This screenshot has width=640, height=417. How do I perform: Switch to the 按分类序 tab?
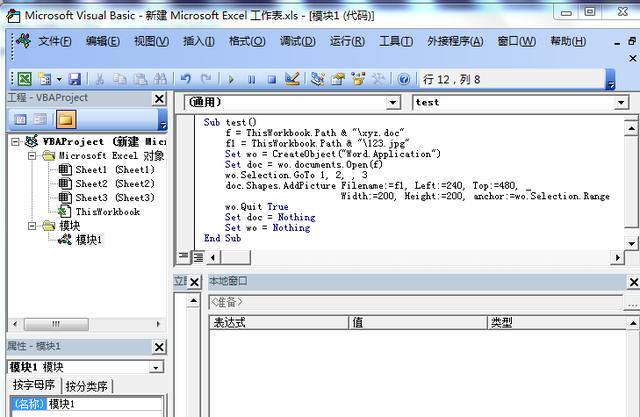tap(87, 386)
